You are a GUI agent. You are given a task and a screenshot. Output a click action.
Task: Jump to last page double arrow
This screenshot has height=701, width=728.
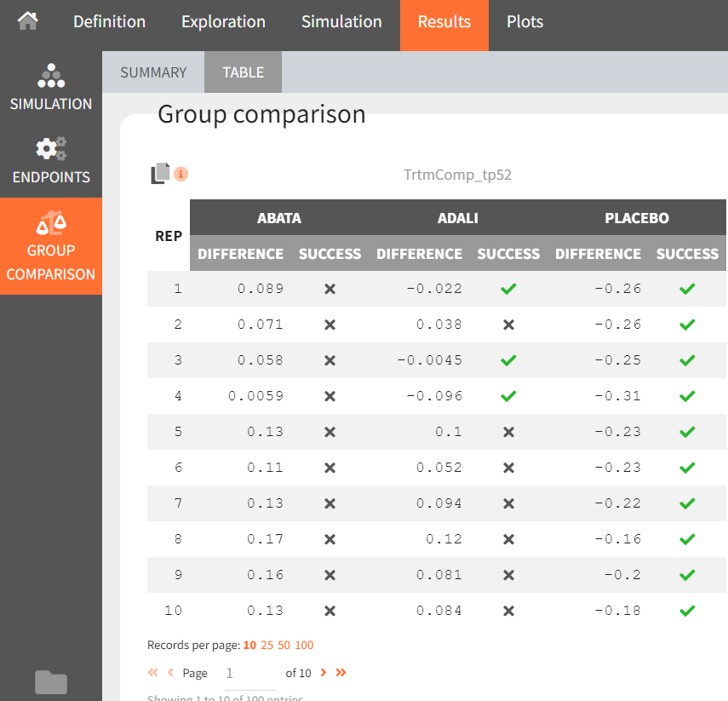[341, 673]
